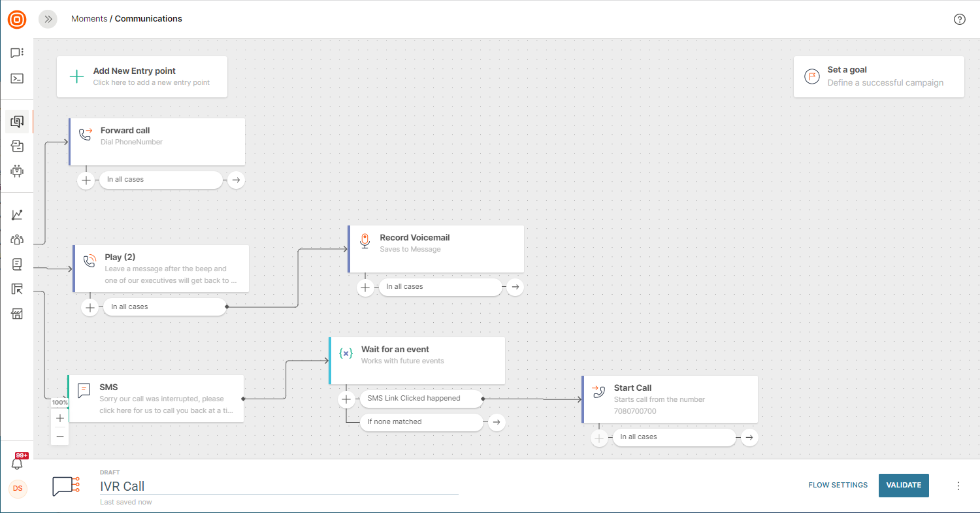
Task: Go to Moments in the breadcrumb
Action: coord(89,19)
